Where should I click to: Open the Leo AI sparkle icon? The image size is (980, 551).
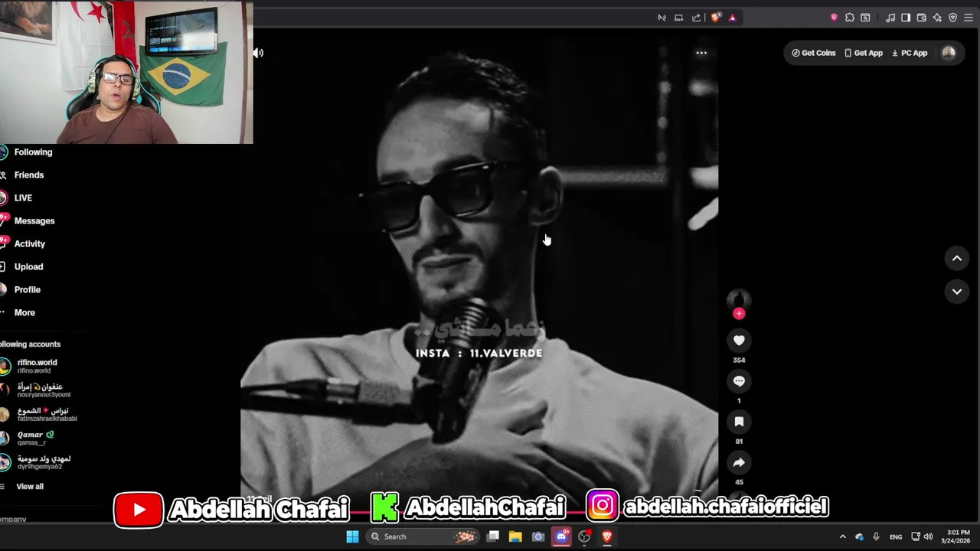(x=937, y=18)
